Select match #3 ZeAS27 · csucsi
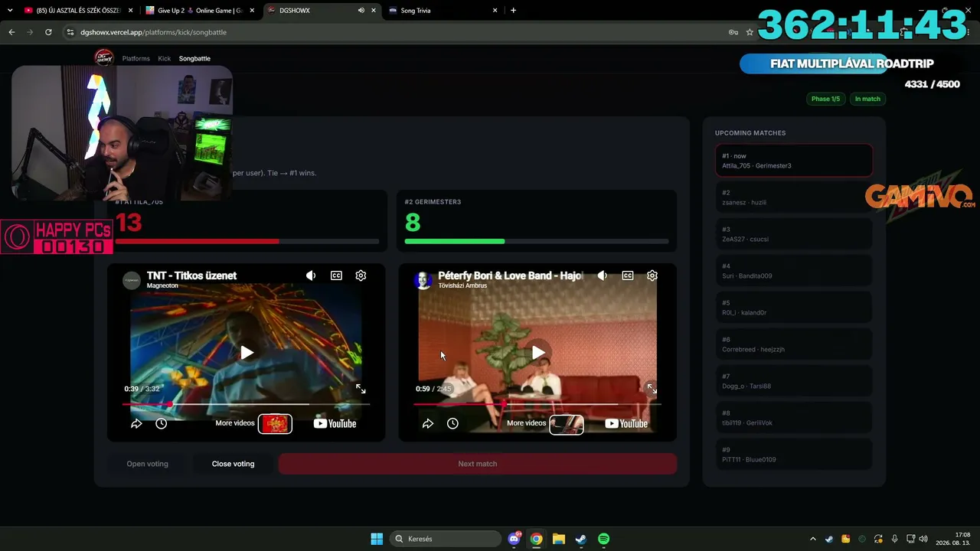 click(x=794, y=234)
